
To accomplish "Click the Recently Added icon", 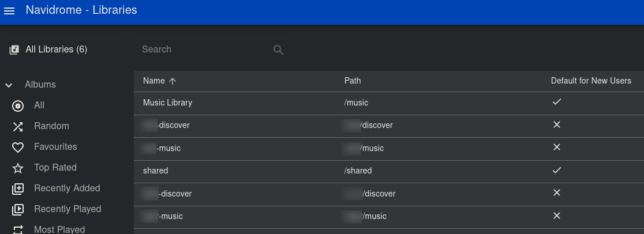I will tap(18, 188).
